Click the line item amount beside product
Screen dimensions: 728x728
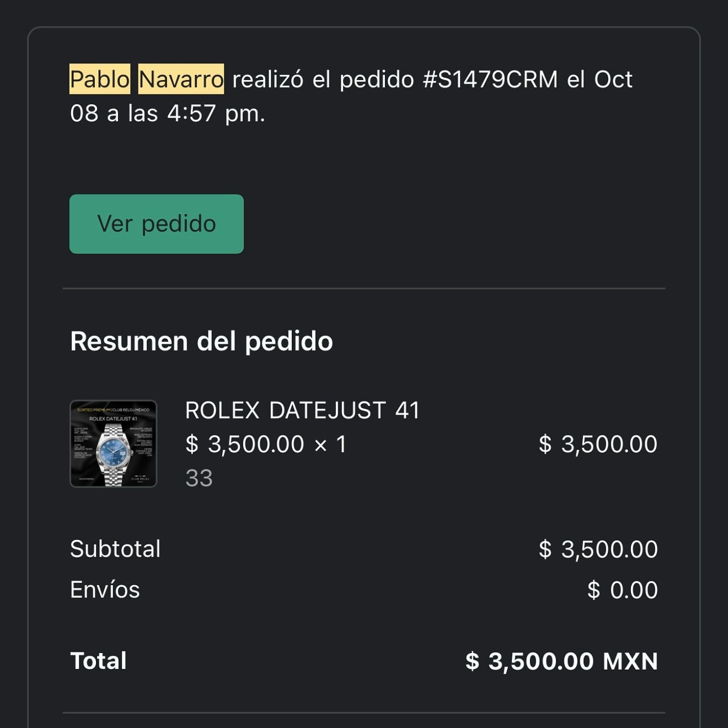pyautogui.click(x=598, y=444)
